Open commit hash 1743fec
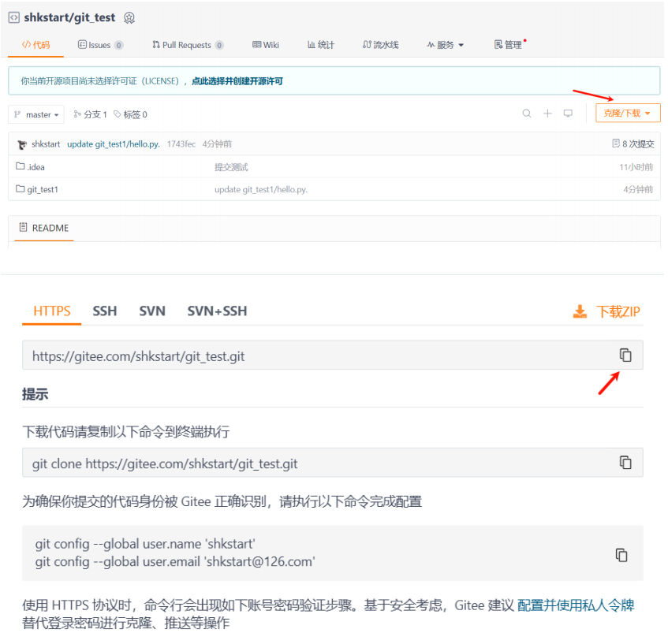The image size is (668, 644). click(181, 144)
